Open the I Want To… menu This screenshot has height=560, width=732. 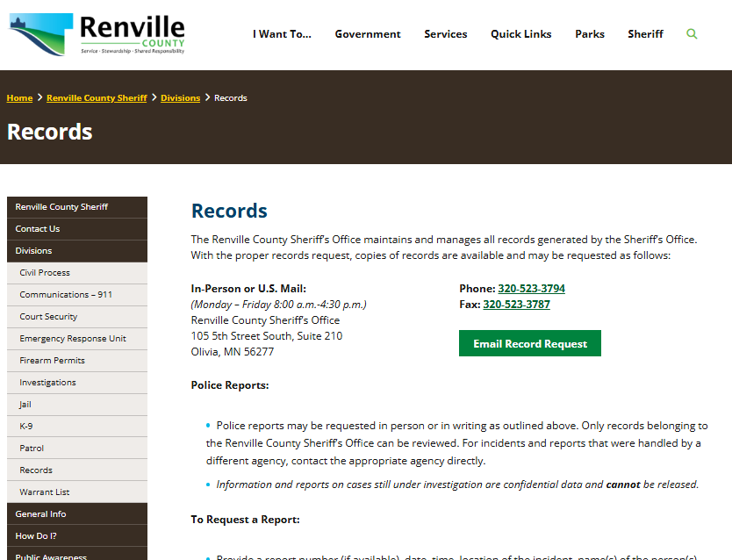pos(282,34)
